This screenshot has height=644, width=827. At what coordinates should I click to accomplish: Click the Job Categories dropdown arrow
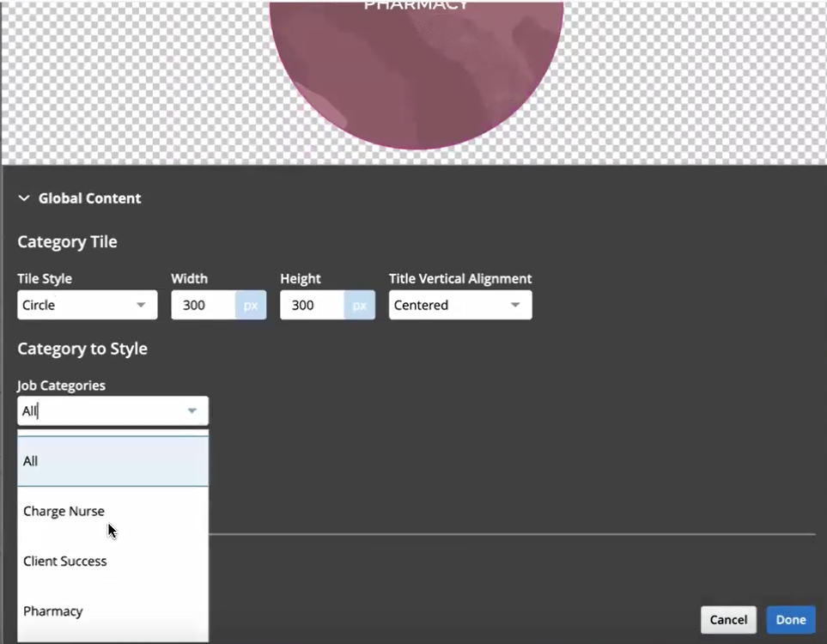(x=192, y=411)
